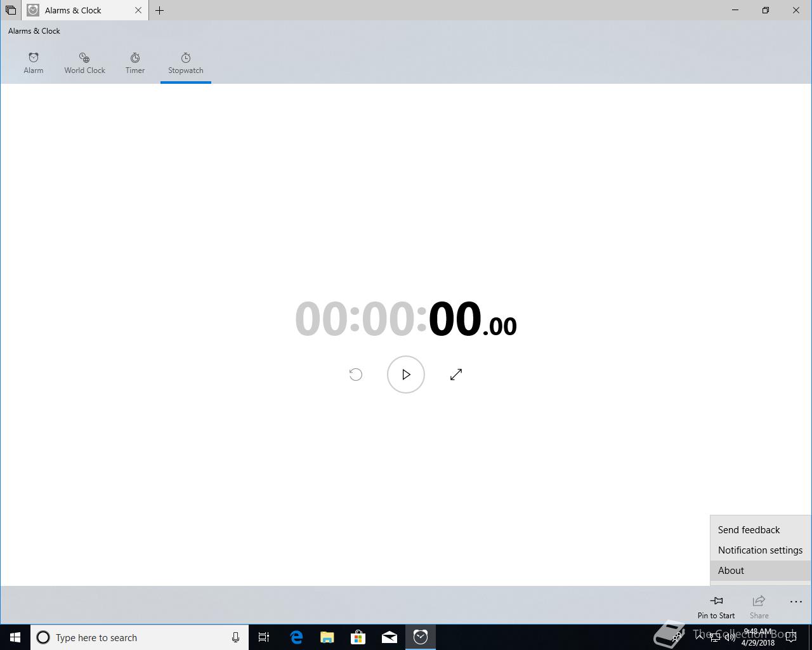Restore down the window

point(766,10)
